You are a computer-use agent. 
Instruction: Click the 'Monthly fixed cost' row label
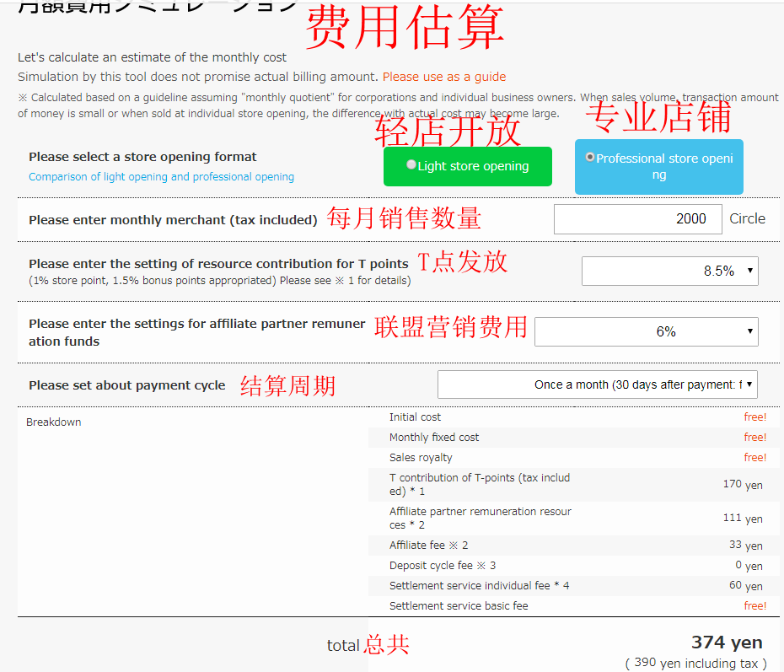(433, 438)
